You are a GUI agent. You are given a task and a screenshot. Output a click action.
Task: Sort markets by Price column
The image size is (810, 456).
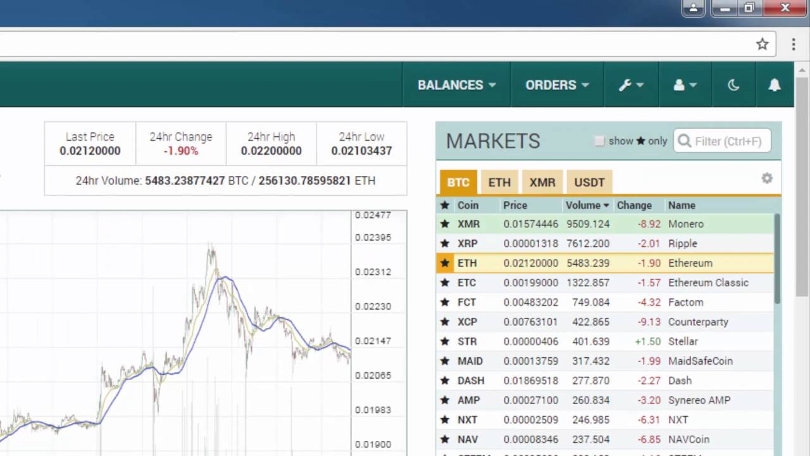click(x=515, y=205)
